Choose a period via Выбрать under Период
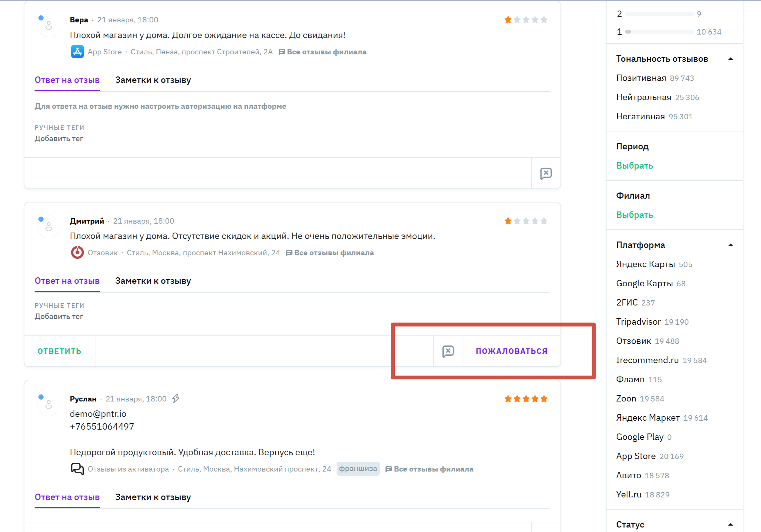This screenshot has height=532, width=761. pyautogui.click(x=634, y=165)
